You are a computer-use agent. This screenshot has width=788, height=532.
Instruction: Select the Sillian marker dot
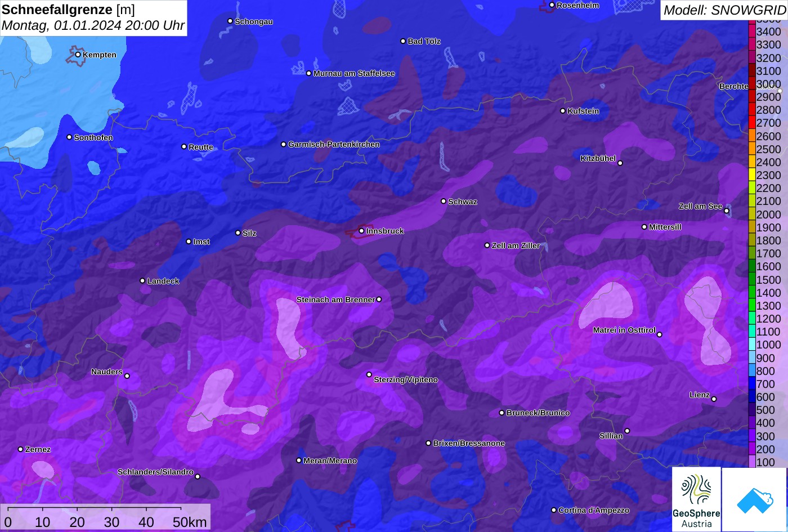coord(627,431)
